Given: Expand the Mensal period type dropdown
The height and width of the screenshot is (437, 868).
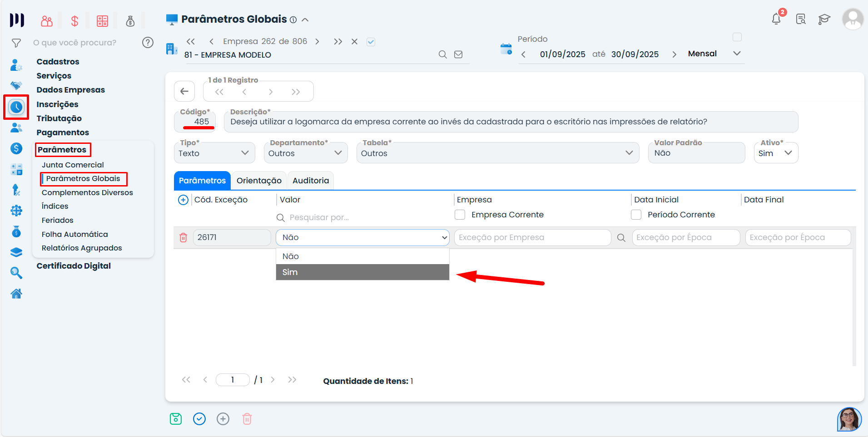Looking at the screenshot, I should coord(737,54).
